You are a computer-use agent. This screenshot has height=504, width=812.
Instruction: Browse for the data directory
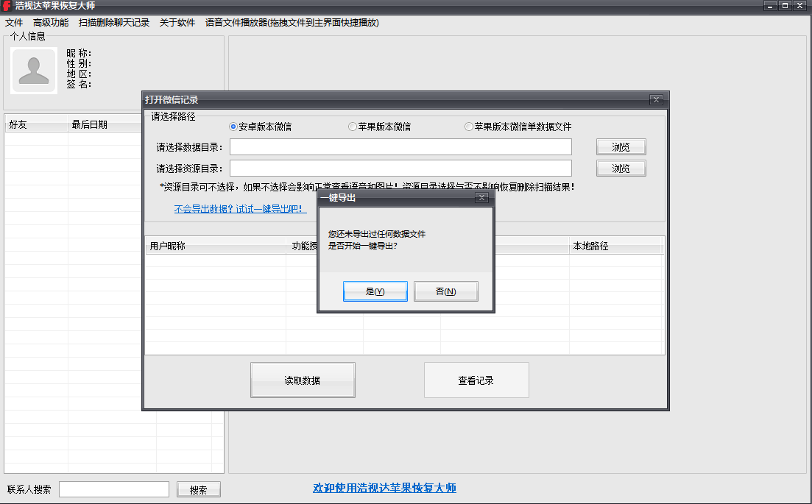[621, 147]
